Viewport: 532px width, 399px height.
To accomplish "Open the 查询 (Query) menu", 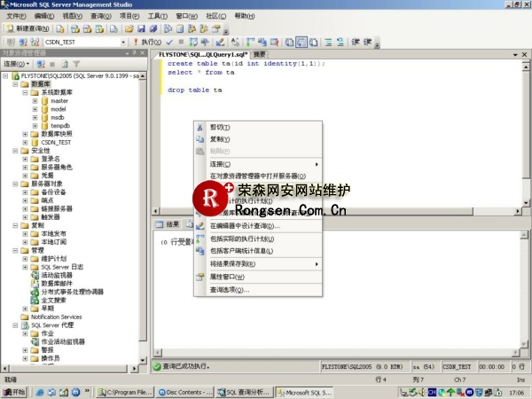I will (101, 16).
